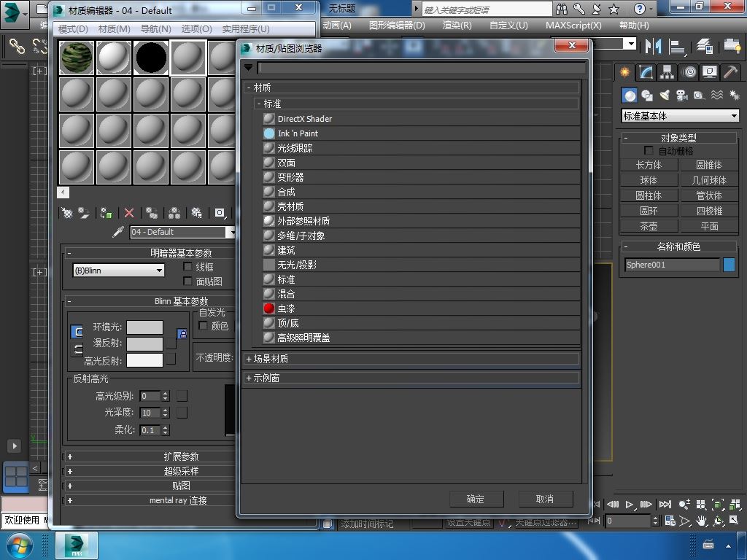
Task: Click the 茶壶 object type button
Action: [649, 226]
